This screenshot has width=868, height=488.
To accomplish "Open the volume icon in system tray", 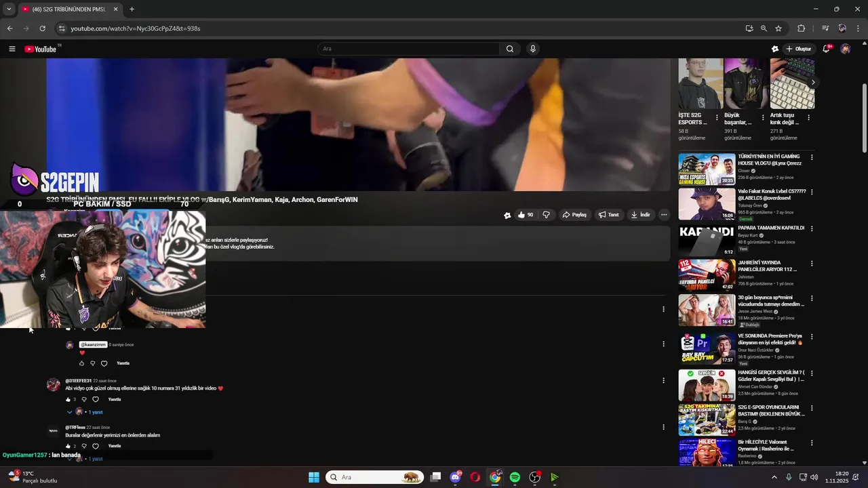I will [814, 477].
